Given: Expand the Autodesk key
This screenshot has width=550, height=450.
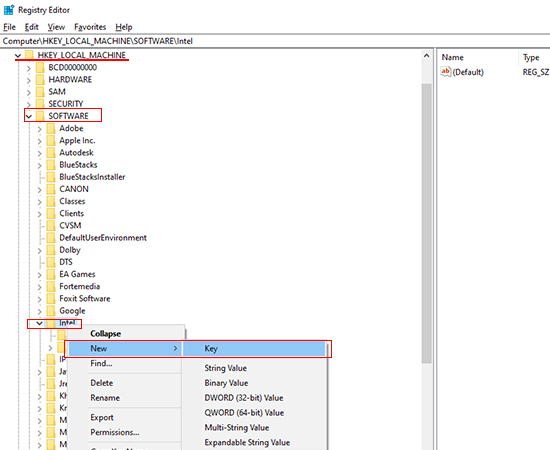Looking at the screenshot, I should click(x=39, y=153).
